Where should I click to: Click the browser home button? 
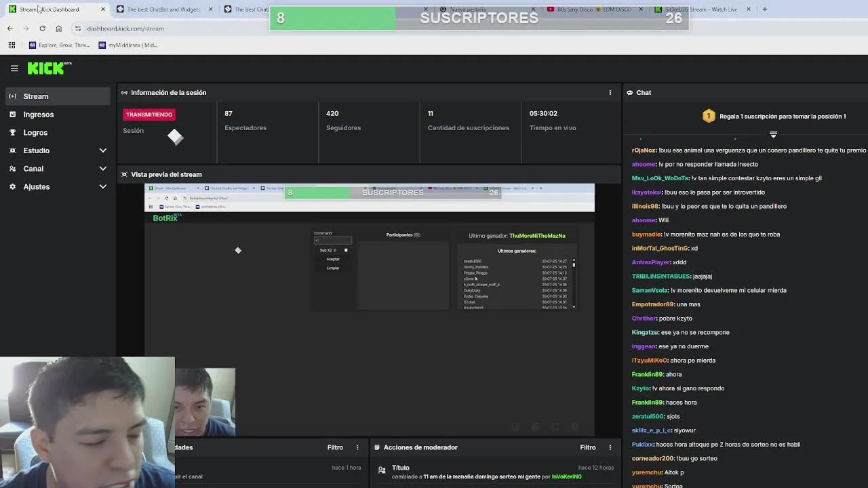(x=59, y=28)
